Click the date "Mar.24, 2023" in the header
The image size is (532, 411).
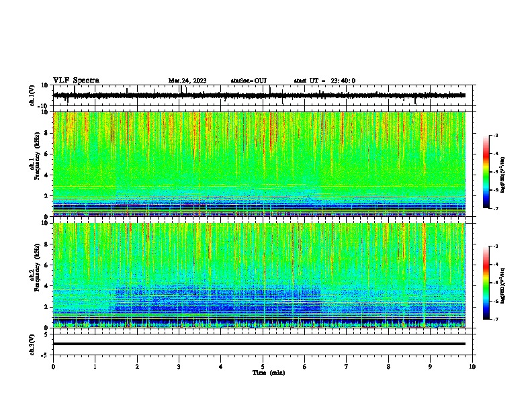[187, 81]
